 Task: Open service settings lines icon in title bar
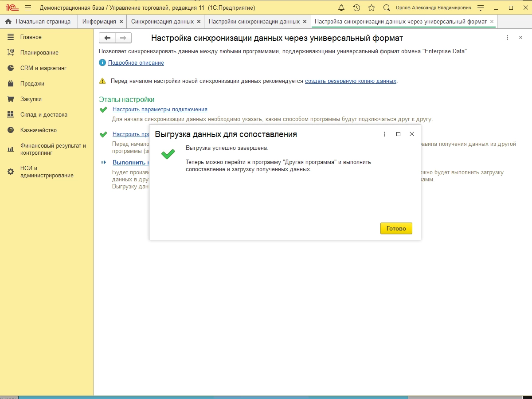click(481, 8)
